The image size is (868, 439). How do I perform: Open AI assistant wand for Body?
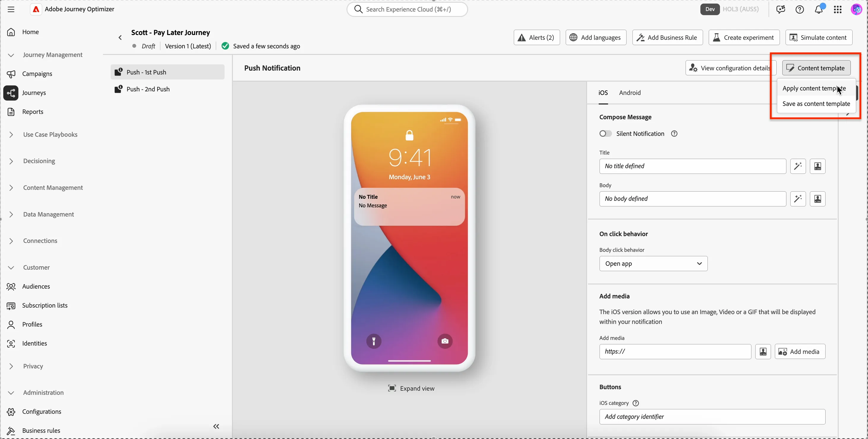798,199
